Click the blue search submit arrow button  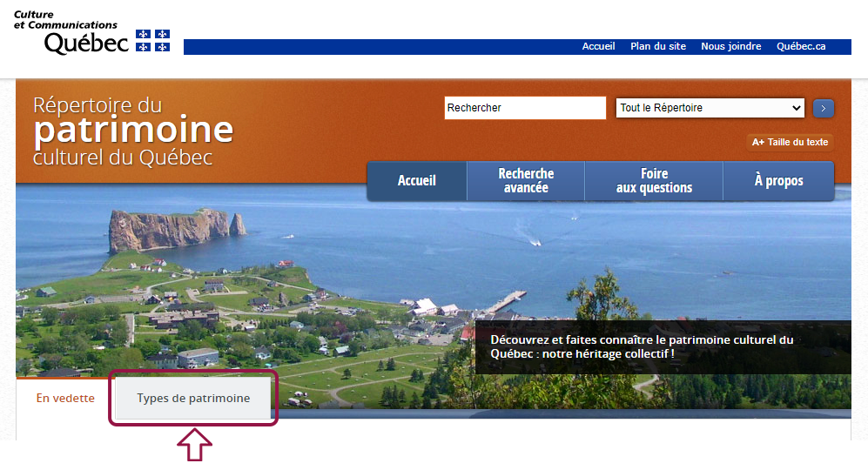pyautogui.click(x=823, y=108)
